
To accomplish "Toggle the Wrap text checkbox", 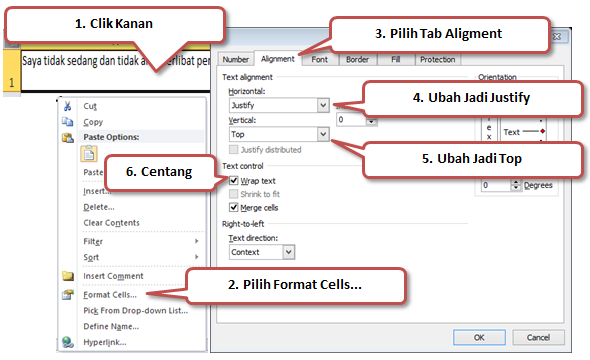I will click(x=234, y=181).
